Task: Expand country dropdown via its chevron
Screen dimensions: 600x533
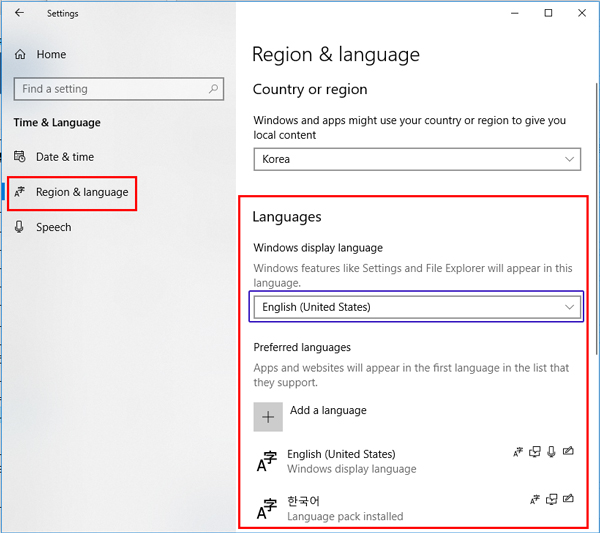Action: point(569,159)
